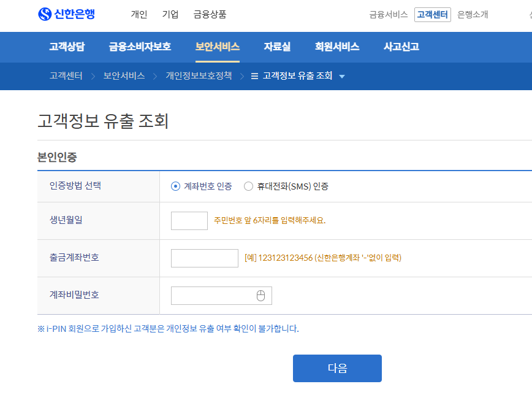Open 은행소개 in top navigation
Image resolution: width=532 pixels, height=419 pixels.
click(x=473, y=15)
